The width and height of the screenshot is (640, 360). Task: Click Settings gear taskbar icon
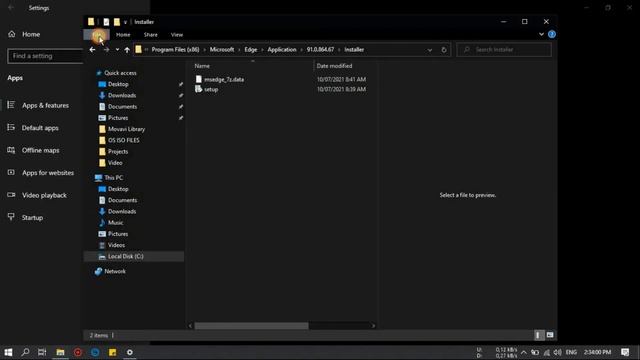130,352
